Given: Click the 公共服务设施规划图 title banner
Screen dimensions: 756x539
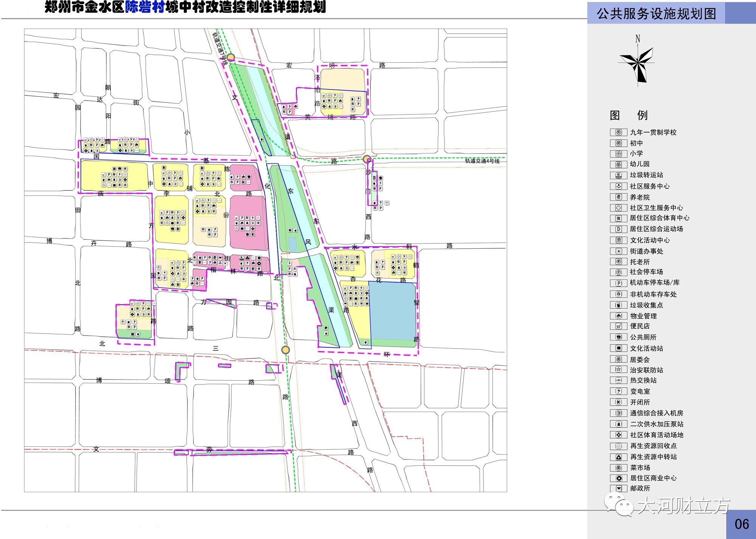Looking at the screenshot, I should 656,14.
